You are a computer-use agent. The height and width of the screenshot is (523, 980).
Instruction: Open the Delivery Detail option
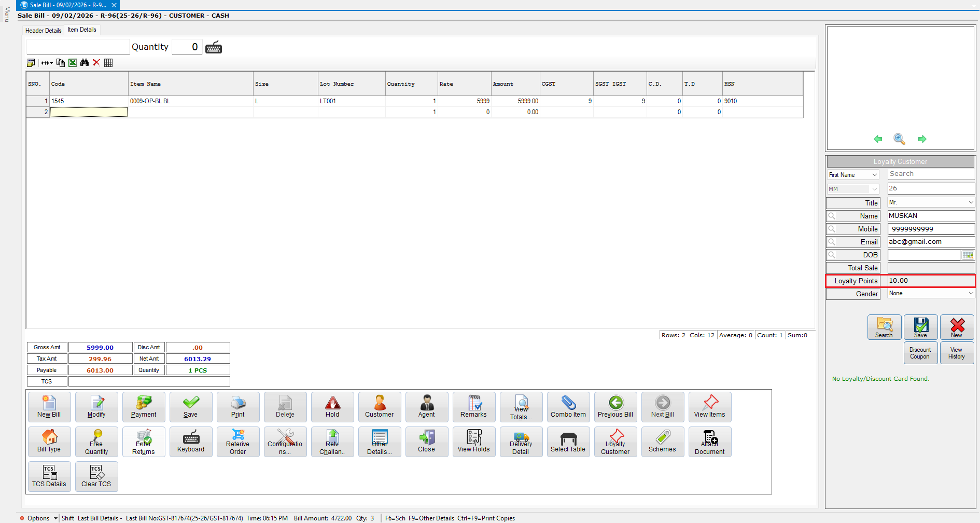[521, 442]
